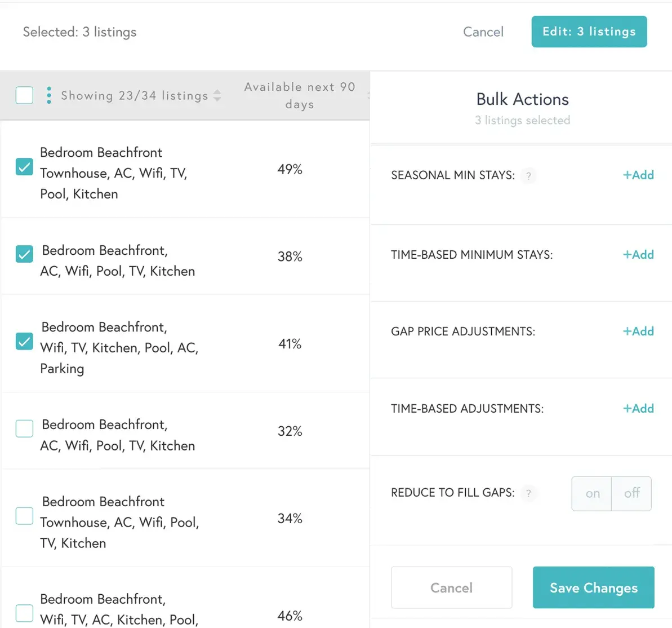672x628 pixels.
Task: Turn Reduce to Fill Gaps off
Action: point(631,494)
